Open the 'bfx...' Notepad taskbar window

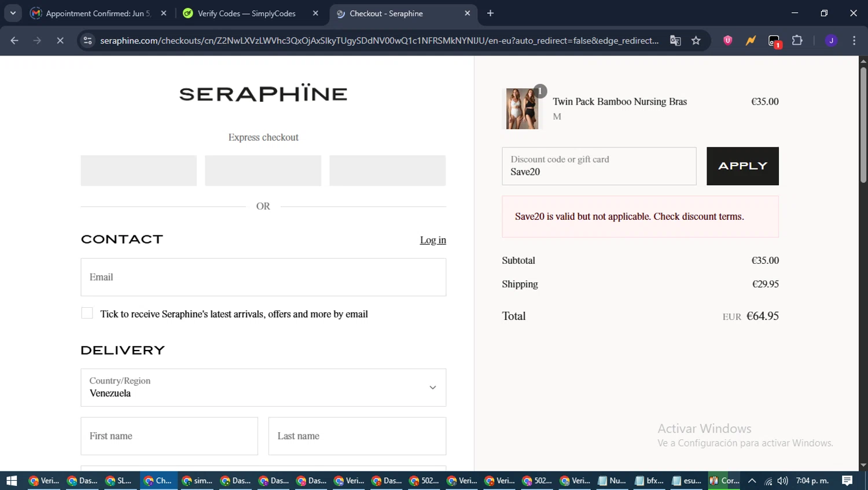pyautogui.click(x=650, y=481)
